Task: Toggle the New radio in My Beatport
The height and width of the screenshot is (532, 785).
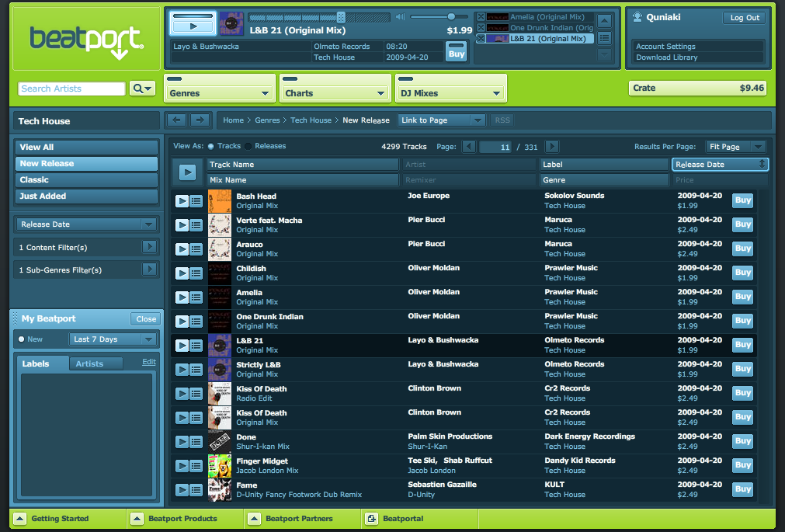Action: point(22,339)
